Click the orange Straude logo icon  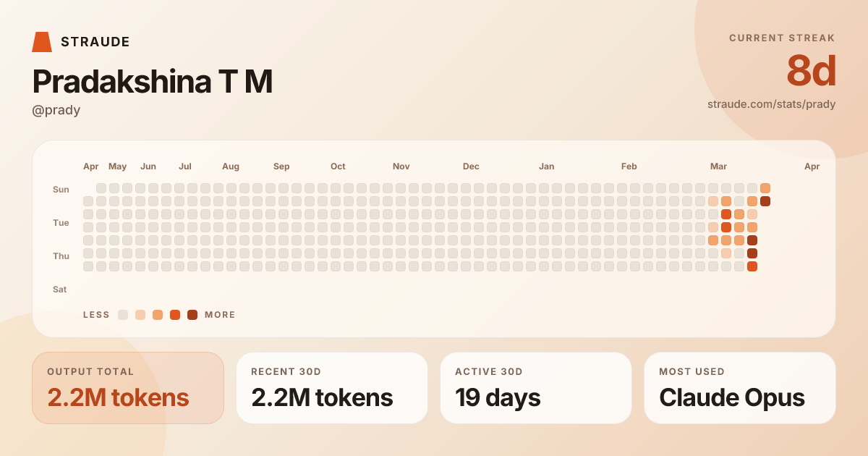coord(42,42)
